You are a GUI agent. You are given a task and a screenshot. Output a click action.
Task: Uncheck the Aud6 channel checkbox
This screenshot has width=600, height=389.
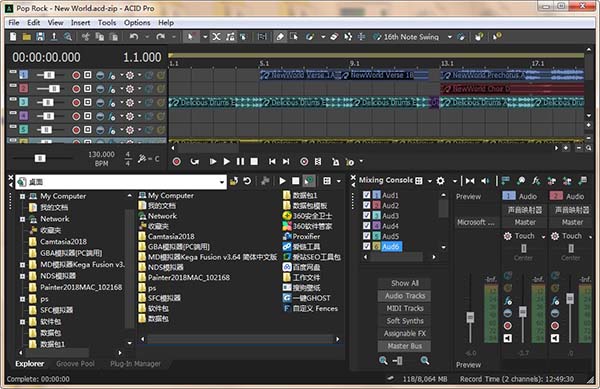(367, 247)
